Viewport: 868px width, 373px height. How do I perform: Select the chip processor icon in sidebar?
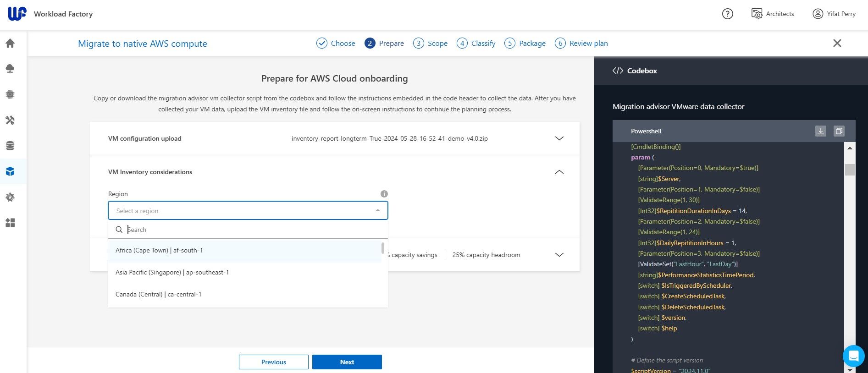click(x=10, y=94)
